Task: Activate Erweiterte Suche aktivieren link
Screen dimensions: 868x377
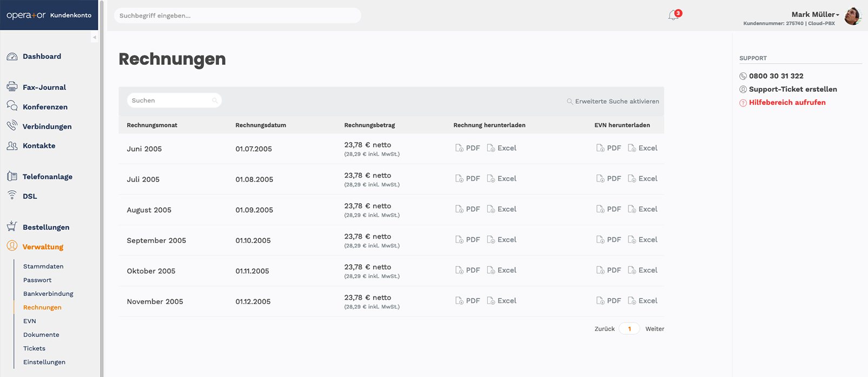Action: click(613, 102)
